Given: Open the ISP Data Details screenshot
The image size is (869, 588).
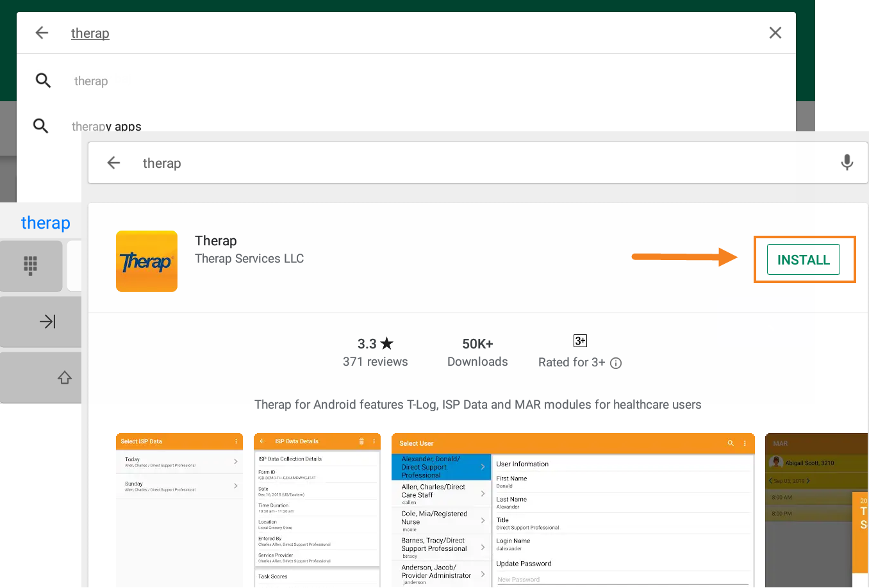Looking at the screenshot, I should click(317, 510).
